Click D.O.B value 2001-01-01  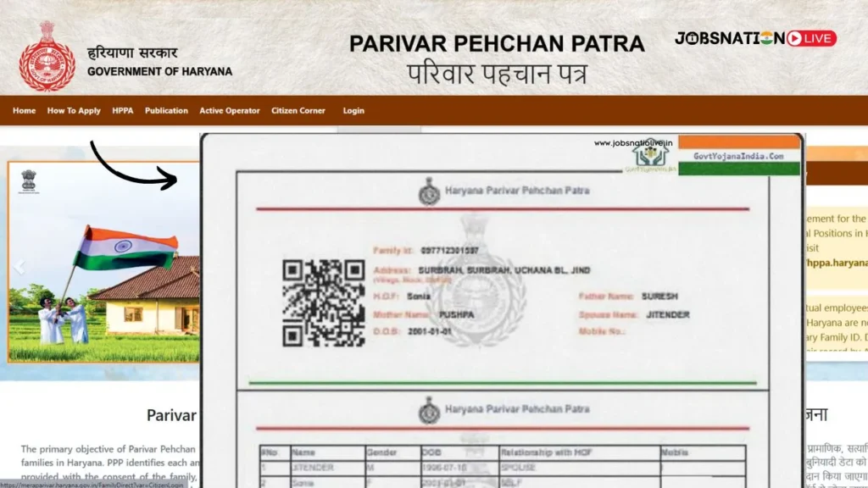(430, 331)
